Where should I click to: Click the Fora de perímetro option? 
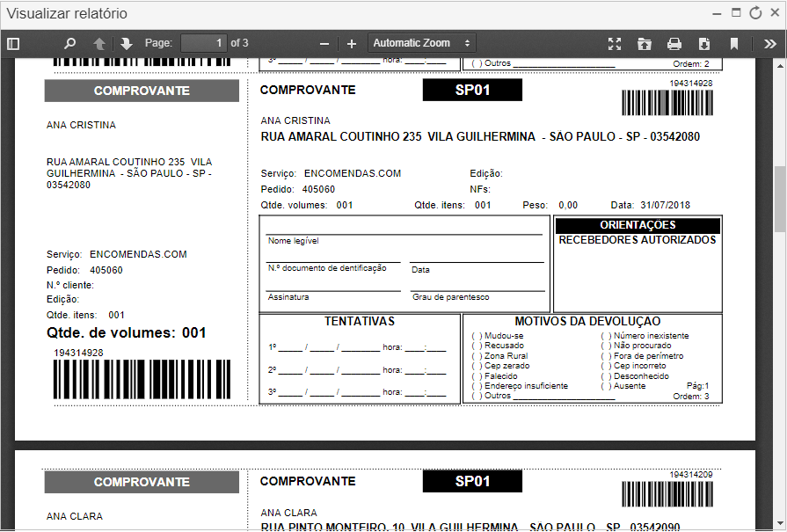642,356
